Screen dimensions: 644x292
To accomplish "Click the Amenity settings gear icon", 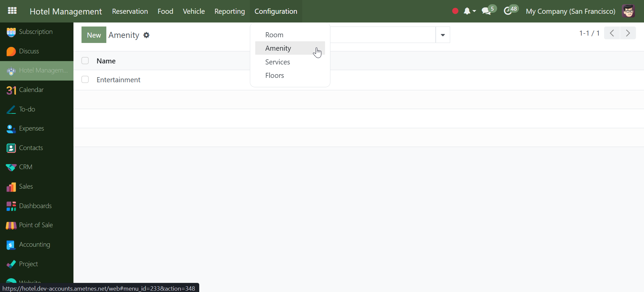I will pyautogui.click(x=146, y=35).
